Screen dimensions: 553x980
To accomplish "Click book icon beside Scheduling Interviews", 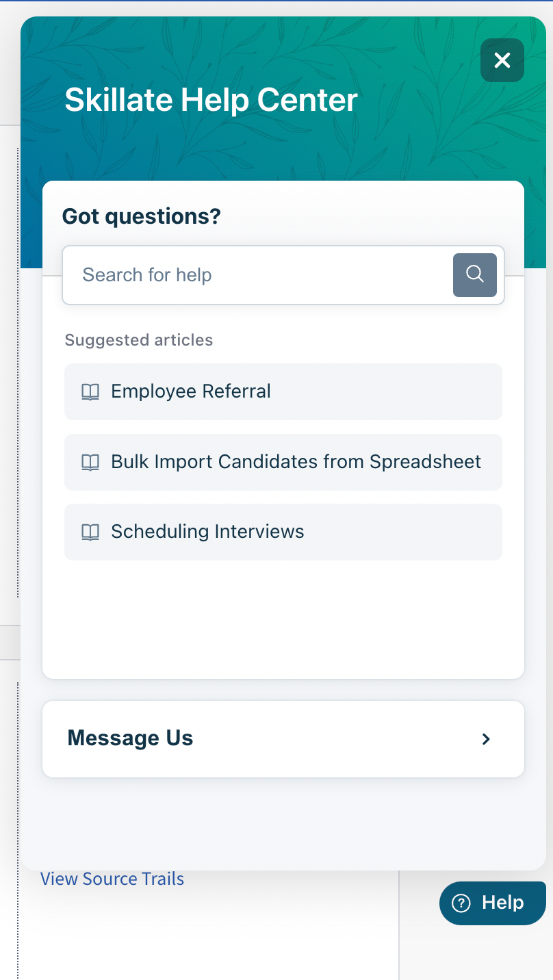I will click(x=90, y=532).
